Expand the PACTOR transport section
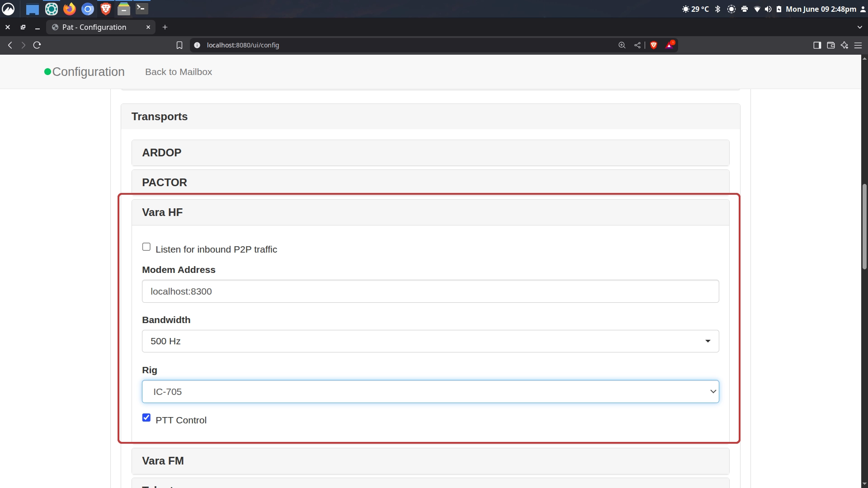This screenshot has width=868, height=488. tap(430, 182)
